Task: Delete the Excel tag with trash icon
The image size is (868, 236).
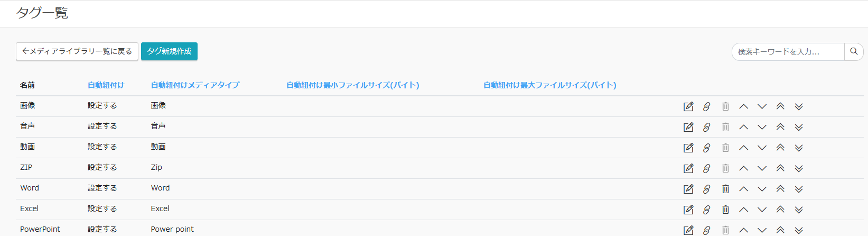Action: [x=725, y=210]
